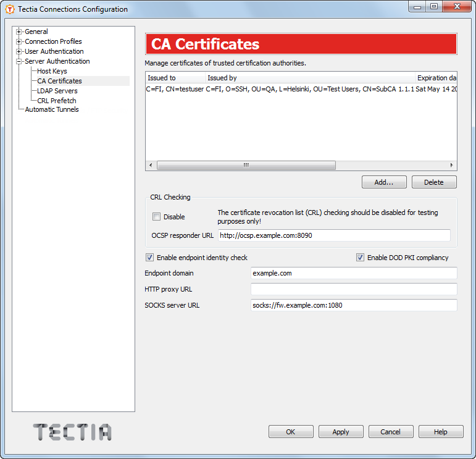
Task: Click the Issued to column header
Action: (175, 78)
